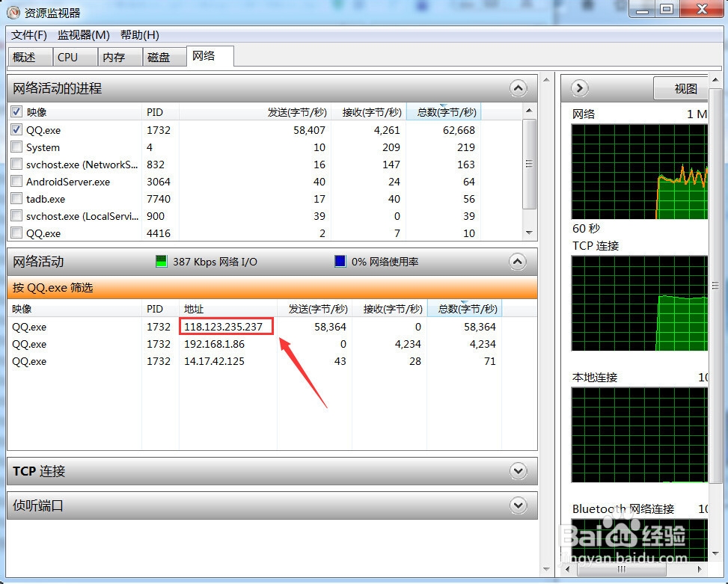
Task: Open the 帮助(H) menu
Action: [x=140, y=35]
